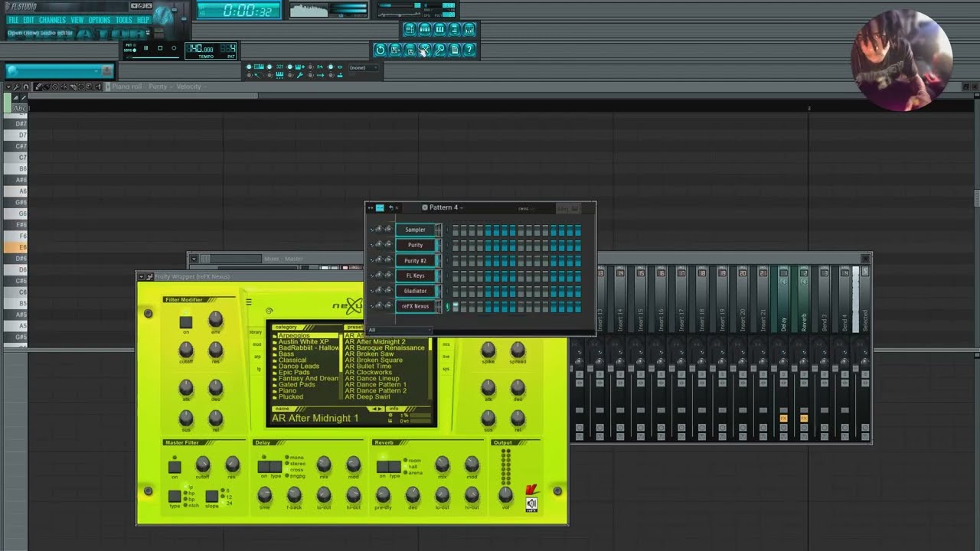This screenshot has width=980, height=551.
Task: Select hp filter type in Nexus
Action: 188,493
